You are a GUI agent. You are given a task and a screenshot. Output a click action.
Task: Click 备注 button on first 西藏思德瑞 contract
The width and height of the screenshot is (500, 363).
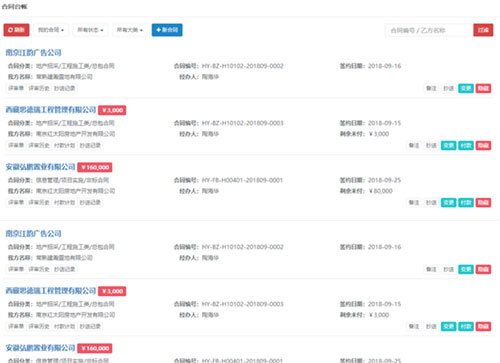point(414,145)
